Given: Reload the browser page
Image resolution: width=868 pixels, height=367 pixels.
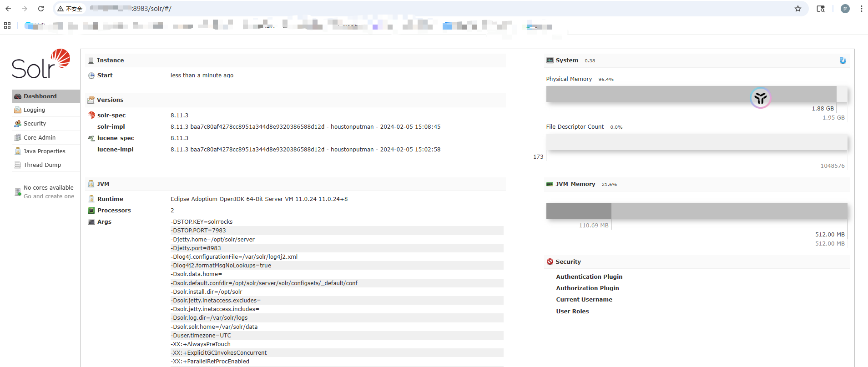Looking at the screenshot, I should [x=41, y=9].
